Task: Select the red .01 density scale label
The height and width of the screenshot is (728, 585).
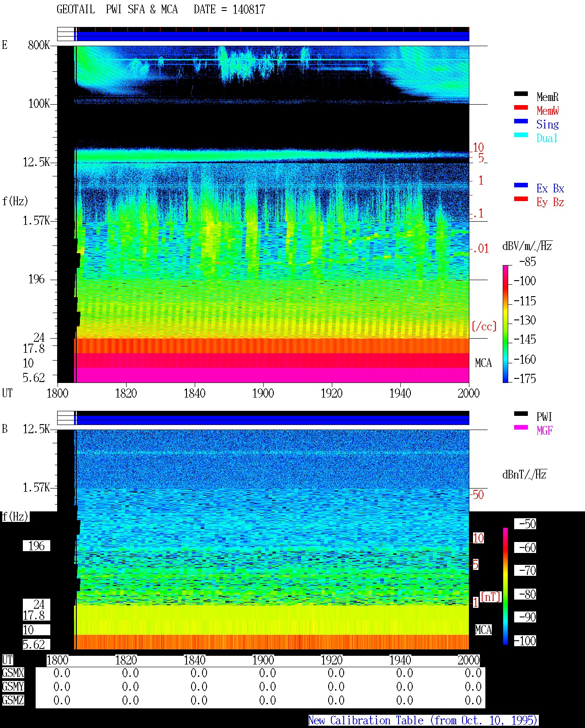Action: click(x=480, y=249)
